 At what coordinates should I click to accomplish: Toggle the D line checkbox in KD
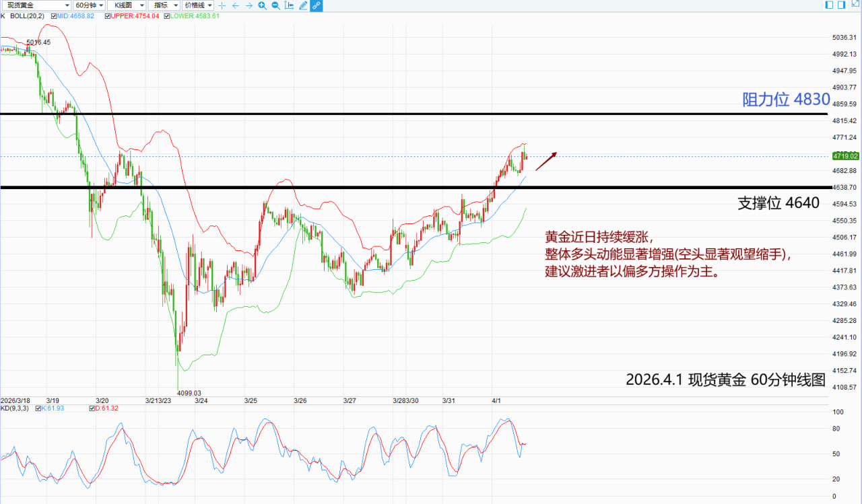[x=94, y=408]
